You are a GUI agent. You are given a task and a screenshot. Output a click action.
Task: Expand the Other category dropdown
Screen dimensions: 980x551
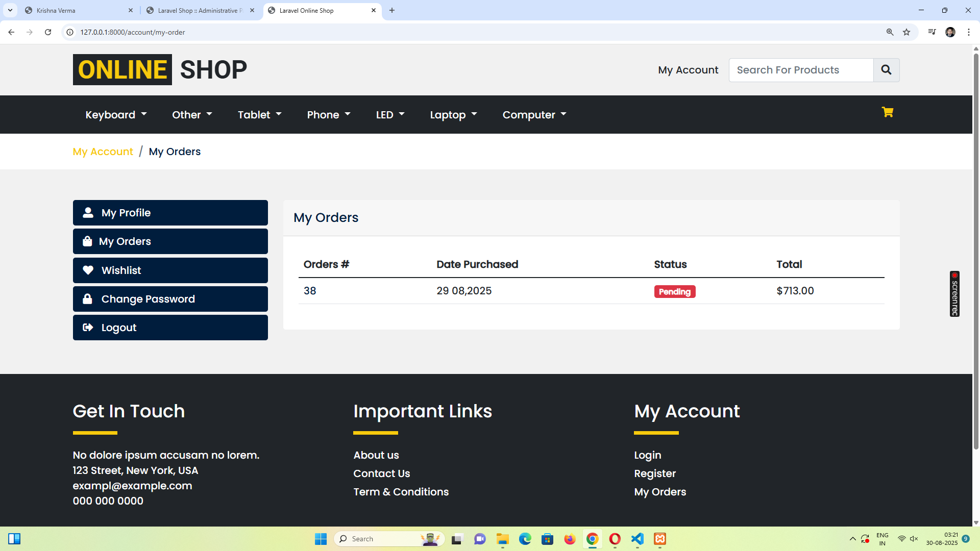192,115
